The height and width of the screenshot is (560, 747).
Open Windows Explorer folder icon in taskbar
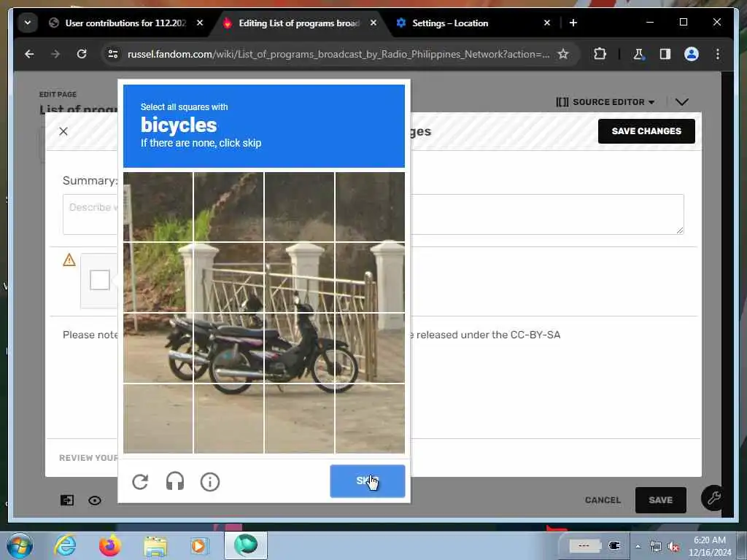point(155,546)
